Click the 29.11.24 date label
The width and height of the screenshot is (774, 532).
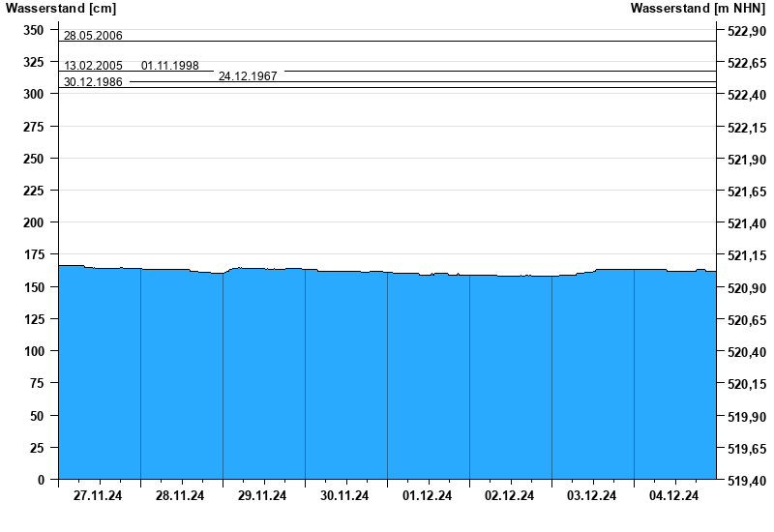(263, 496)
